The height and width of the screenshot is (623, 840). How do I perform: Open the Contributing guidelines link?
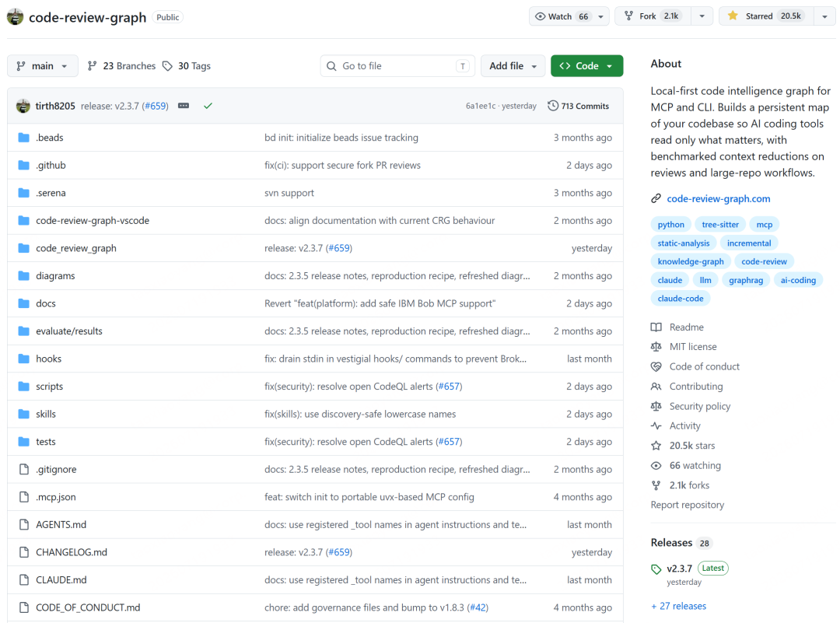click(x=696, y=387)
